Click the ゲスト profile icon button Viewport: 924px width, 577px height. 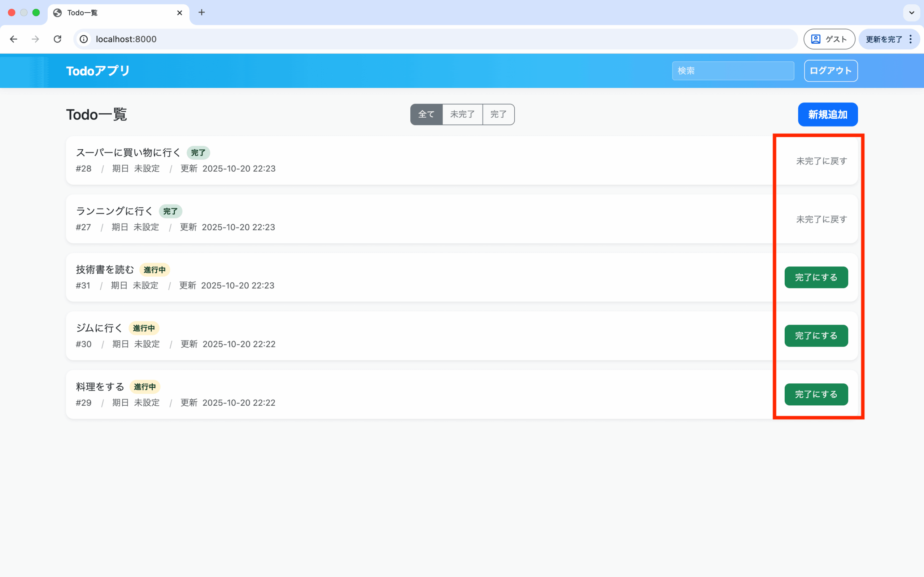click(x=829, y=39)
